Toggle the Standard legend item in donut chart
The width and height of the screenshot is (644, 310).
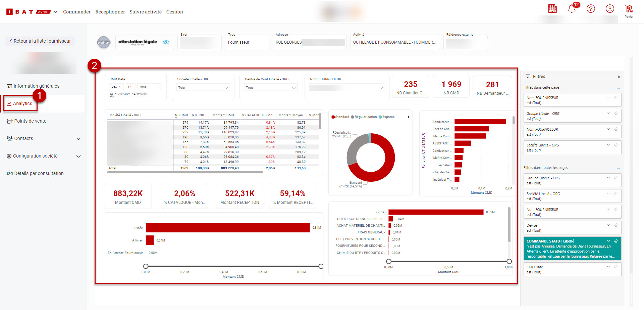(340, 117)
